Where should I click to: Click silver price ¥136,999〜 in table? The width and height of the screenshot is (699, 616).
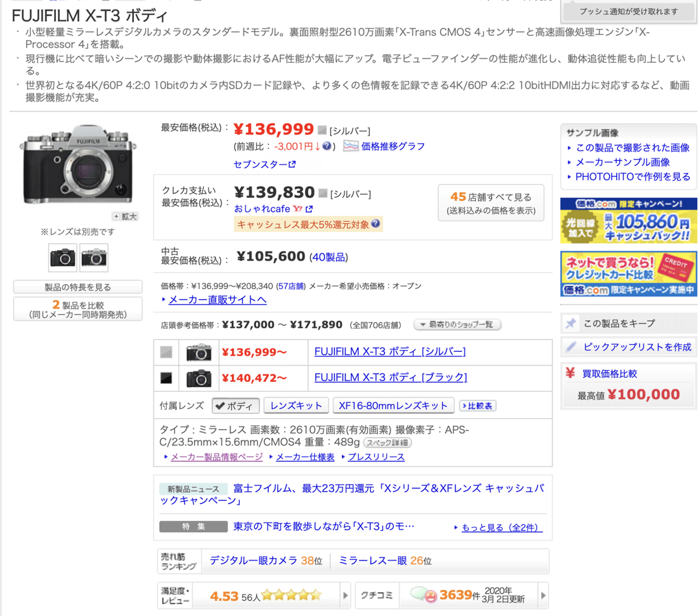click(254, 352)
